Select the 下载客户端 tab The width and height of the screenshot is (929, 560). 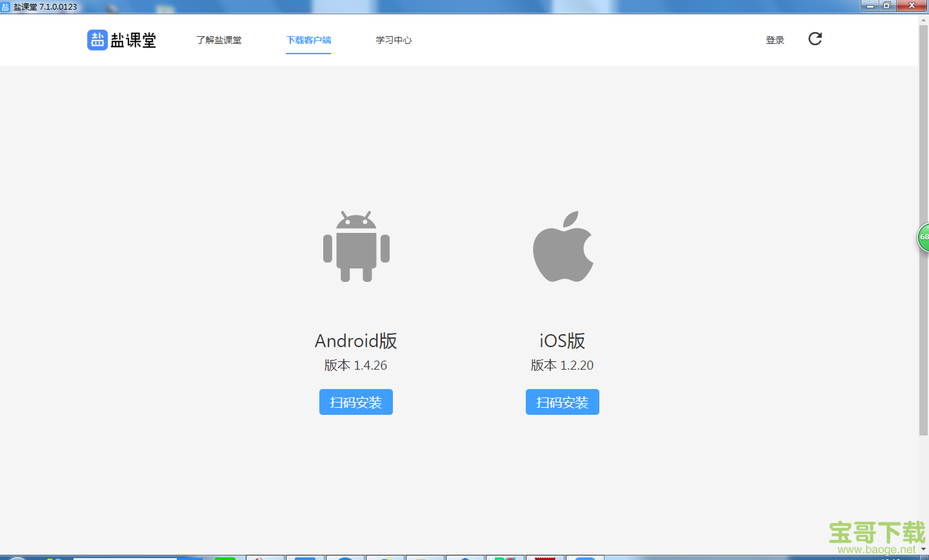click(308, 40)
